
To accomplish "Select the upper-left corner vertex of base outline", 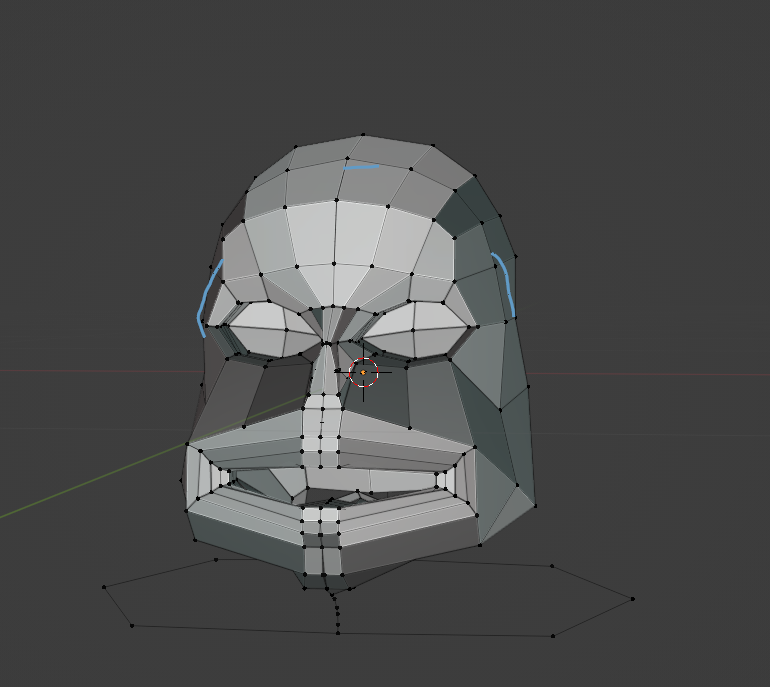I will 217,559.
